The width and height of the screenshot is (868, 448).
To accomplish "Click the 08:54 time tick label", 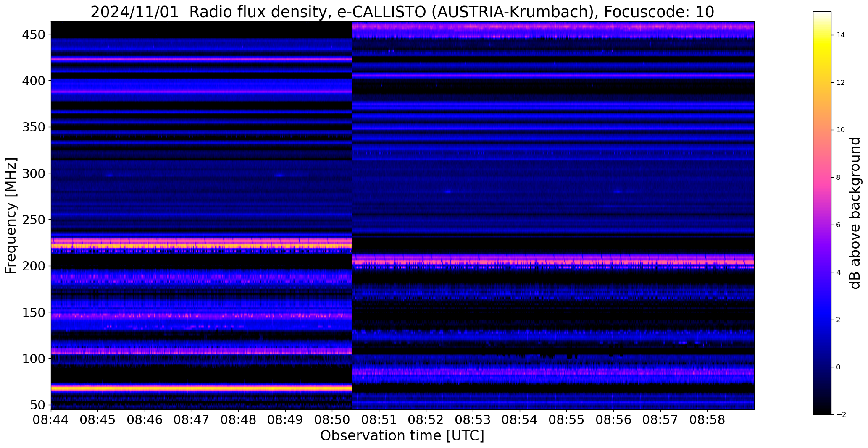I will tap(520, 420).
